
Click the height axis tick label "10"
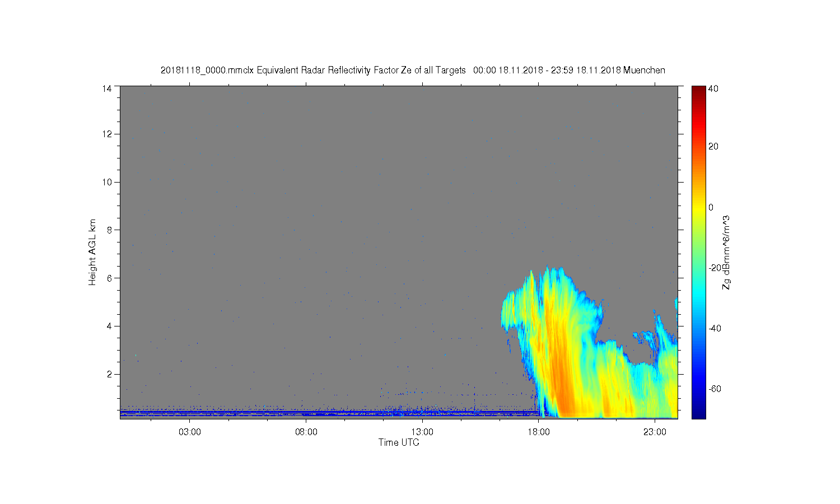pyautogui.click(x=107, y=182)
